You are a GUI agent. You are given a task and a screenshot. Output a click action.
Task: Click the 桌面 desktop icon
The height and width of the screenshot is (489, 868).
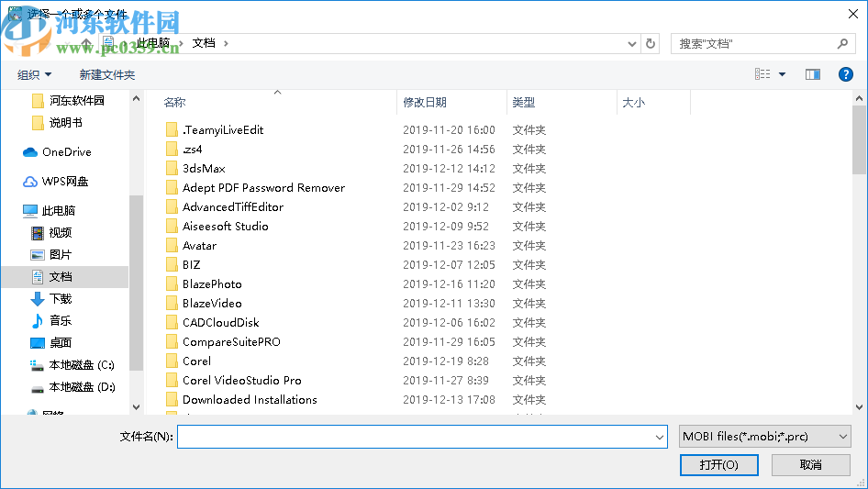[x=37, y=343]
